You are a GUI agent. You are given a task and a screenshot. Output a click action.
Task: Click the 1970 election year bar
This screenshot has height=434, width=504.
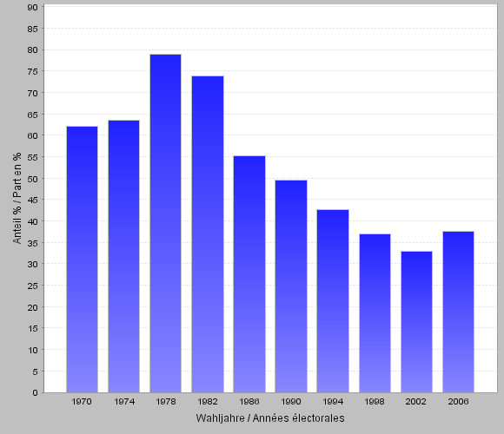pos(82,260)
